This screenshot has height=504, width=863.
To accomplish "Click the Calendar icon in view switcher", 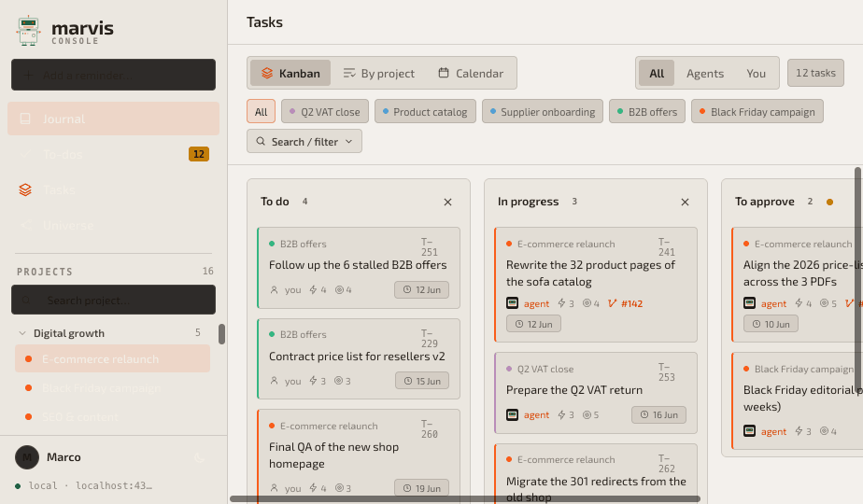I will 444,73.
